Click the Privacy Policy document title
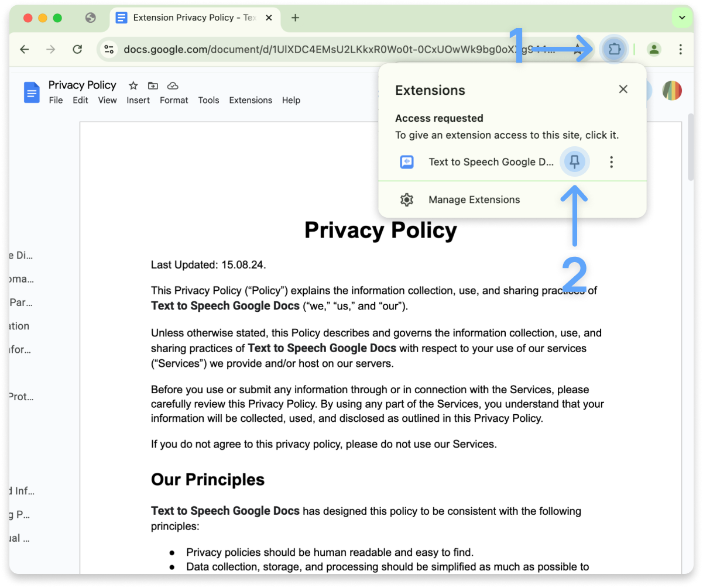 83,85
